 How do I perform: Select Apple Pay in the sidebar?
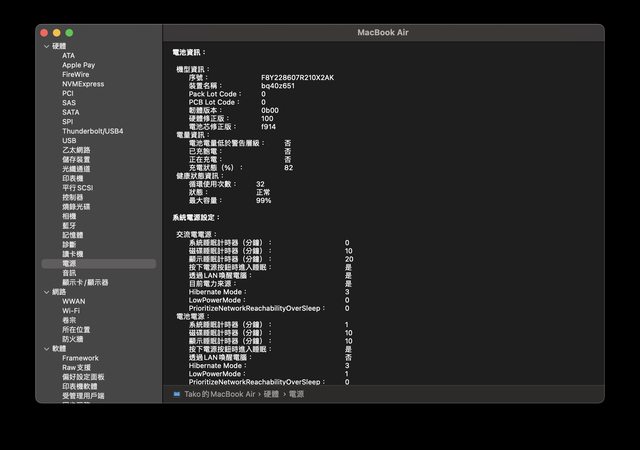pyautogui.click(x=78, y=65)
